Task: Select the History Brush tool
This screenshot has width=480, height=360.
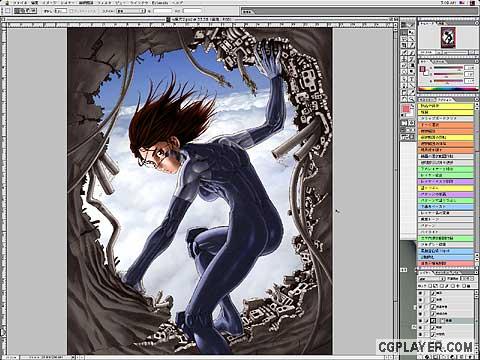Action: click(x=411, y=59)
